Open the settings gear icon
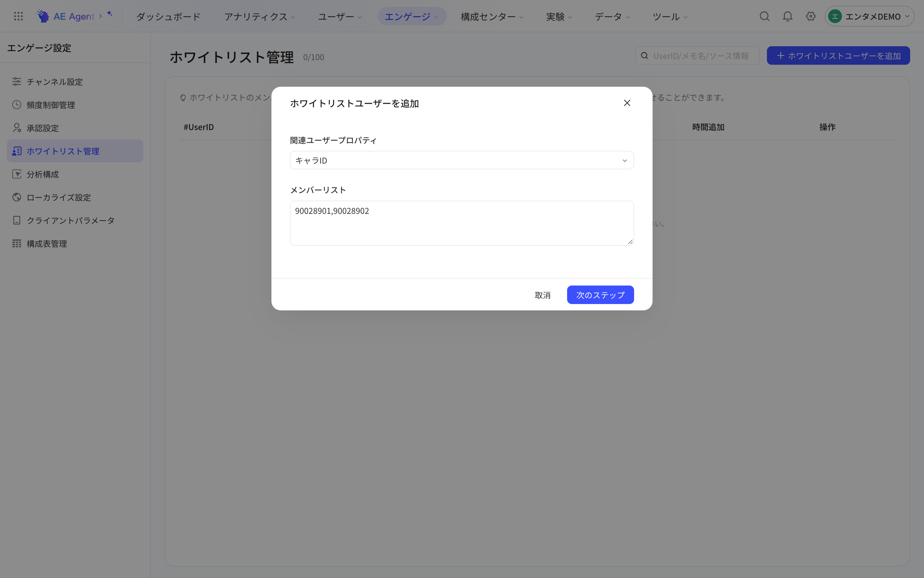Image resolution: width=924 pixels, height=578 pixels. coord(811,16)
